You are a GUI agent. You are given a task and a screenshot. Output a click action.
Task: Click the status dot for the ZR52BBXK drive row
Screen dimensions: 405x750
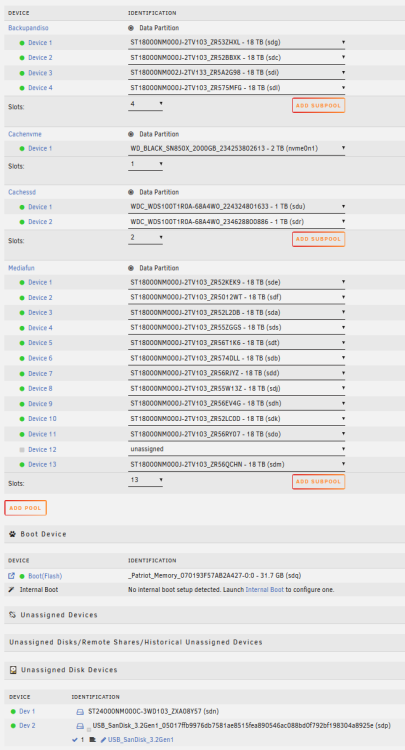[x=22, y=58]
